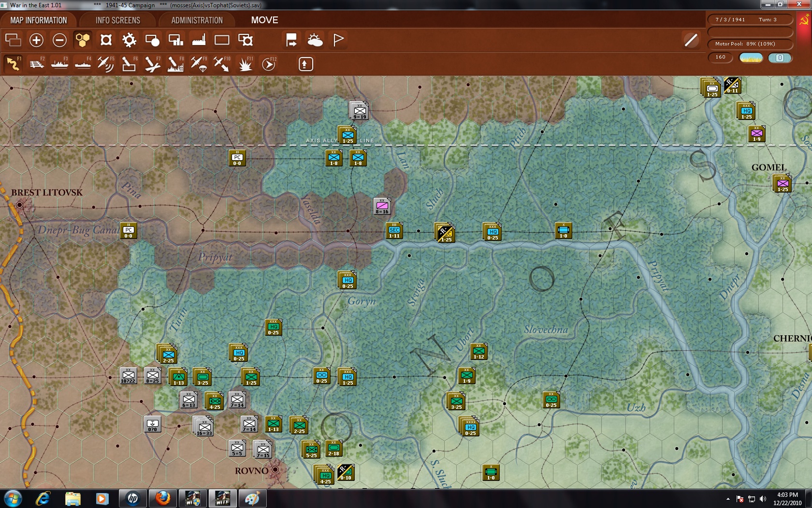The image size is (812, 508).
Task: Open the HP taskbar application
Action: click(x=133, y=498)
